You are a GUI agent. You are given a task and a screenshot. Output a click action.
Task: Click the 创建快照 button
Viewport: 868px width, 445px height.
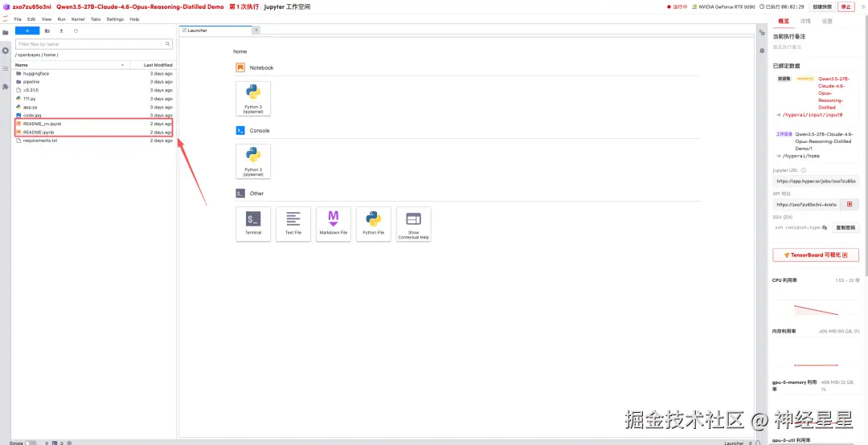tap(822, 6)
